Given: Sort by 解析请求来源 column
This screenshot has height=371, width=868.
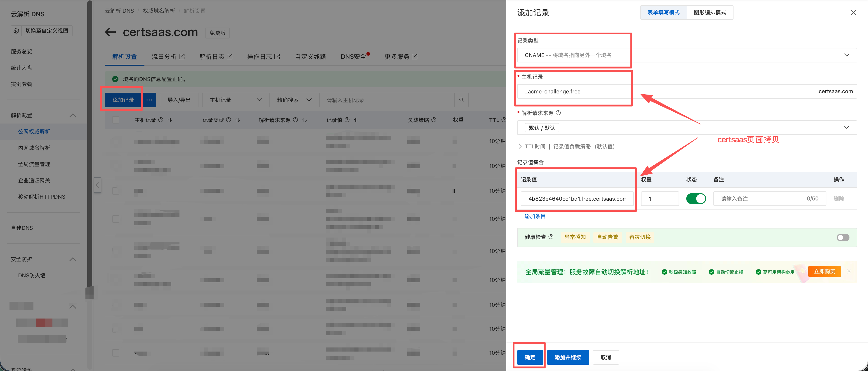Looking at the screenshot, I should (305, 120).
